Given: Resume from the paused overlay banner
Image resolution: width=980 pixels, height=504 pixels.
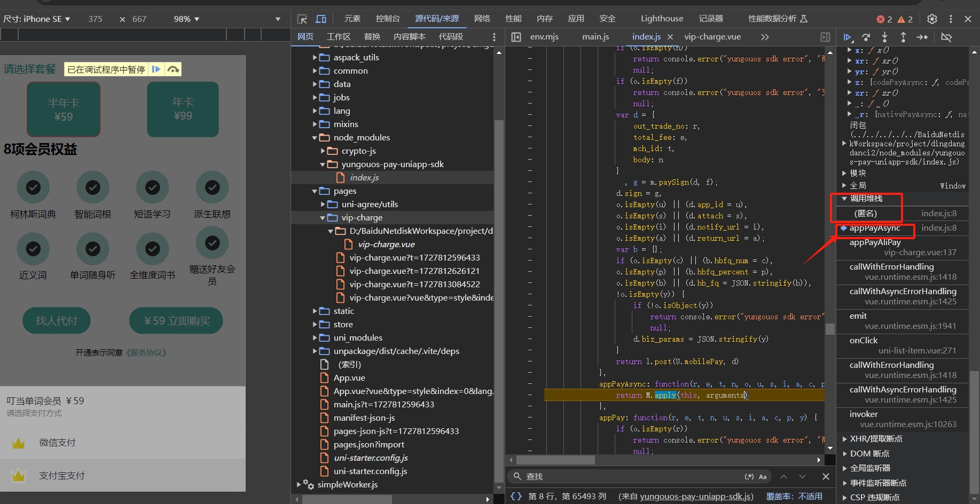Looking at the screenshot, I should [156, 69].
